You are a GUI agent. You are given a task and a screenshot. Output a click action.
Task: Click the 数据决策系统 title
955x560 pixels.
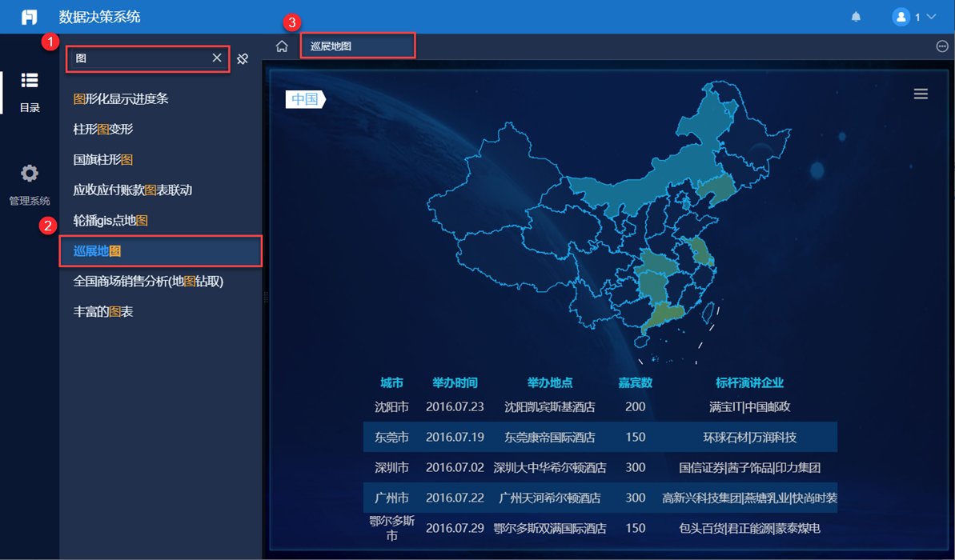click(x=99, y=17)
